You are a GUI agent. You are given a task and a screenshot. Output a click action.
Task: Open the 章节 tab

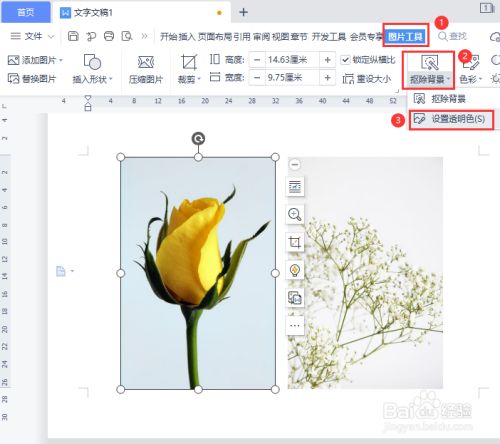(x=299, y=36)
